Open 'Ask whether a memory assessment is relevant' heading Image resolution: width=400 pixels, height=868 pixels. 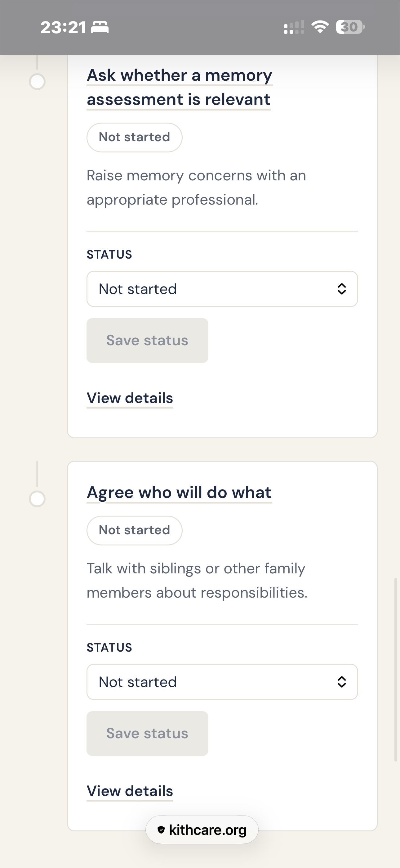pos(180,87)
